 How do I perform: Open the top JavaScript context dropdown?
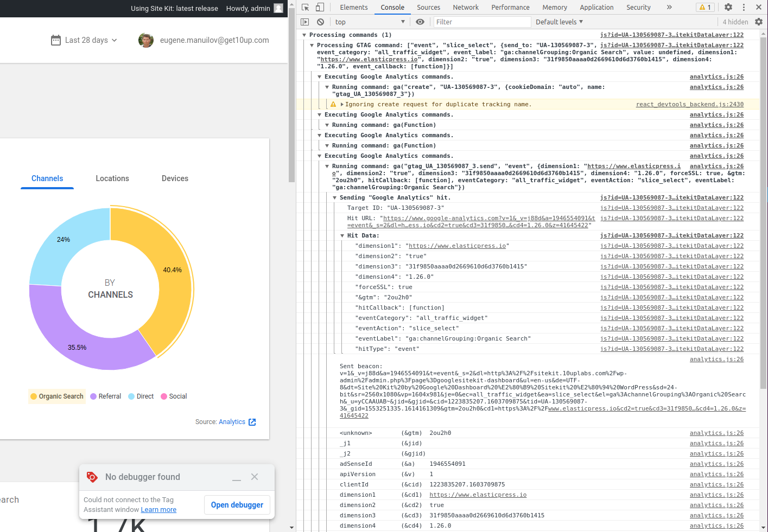click(370, 22)
